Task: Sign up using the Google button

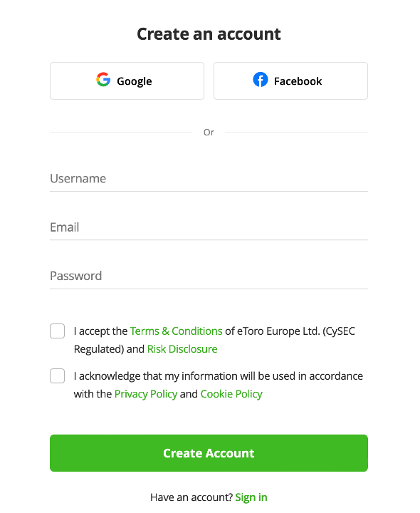Action: pos(127,81)
